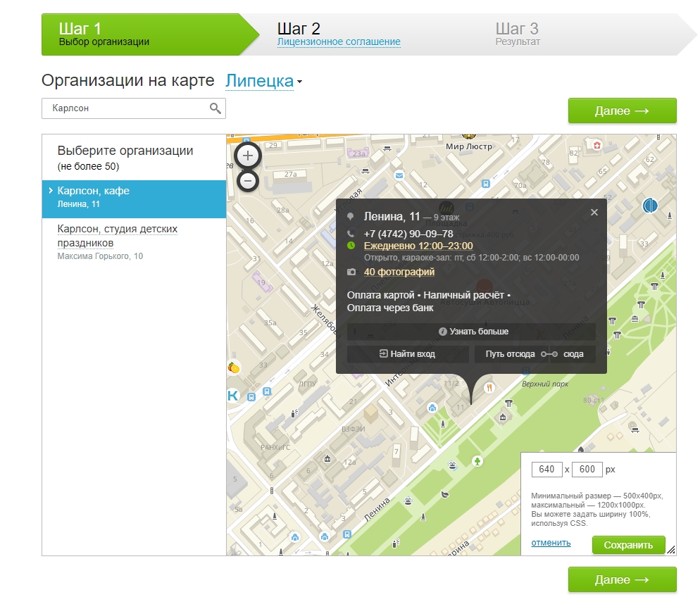Click the Найти вход button
This screenshot has height=597, width=700.
coord(408,354)
